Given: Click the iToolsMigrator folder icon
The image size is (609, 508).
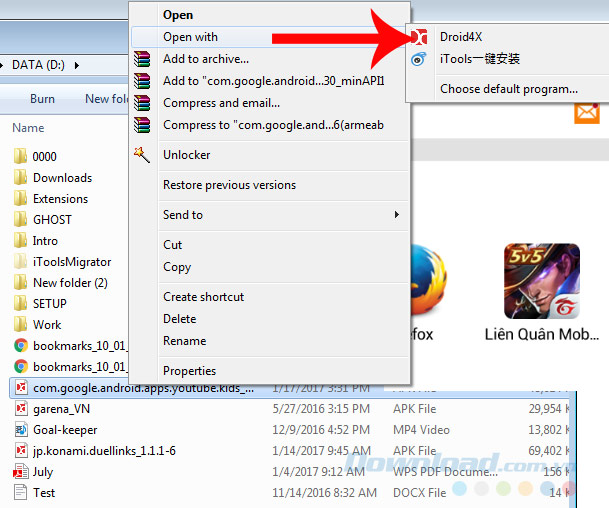Looking at the screenshot, I should click(21, 261).
